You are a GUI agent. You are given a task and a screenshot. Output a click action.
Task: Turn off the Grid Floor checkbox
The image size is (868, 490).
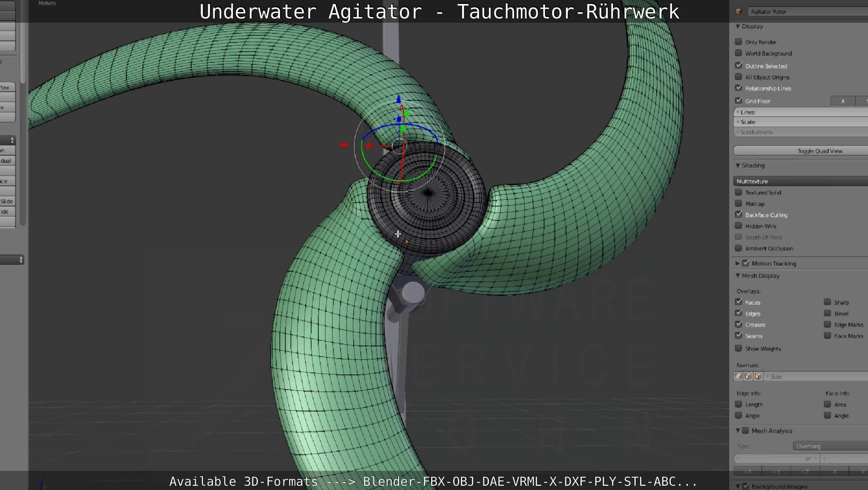(738, 101)
